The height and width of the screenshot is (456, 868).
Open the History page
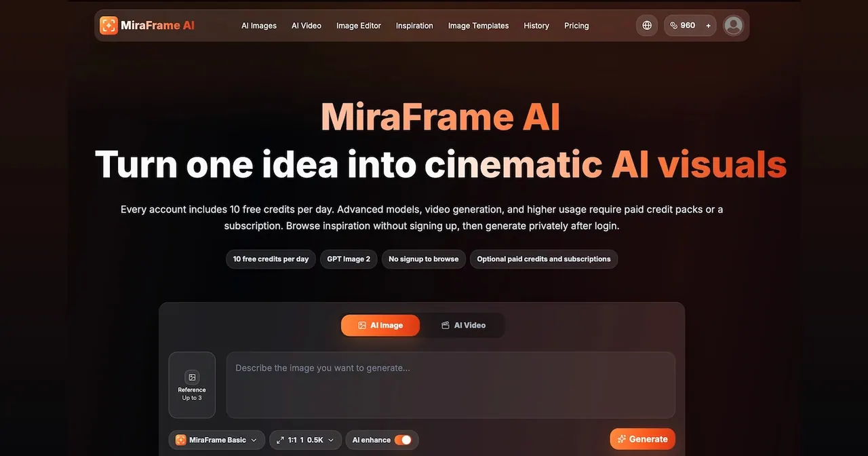pos(536,25)
